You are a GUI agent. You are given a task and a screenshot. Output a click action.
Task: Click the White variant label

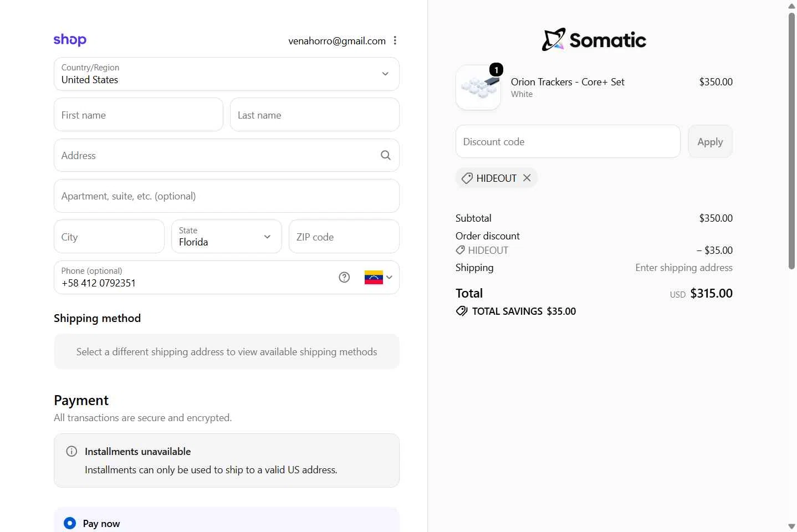pos(522,94)
